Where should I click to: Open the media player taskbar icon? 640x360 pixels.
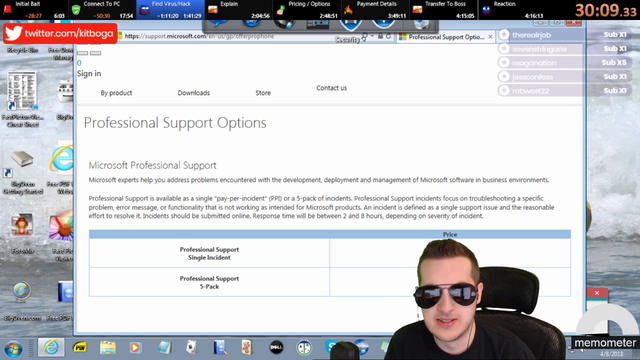point(136,348)
